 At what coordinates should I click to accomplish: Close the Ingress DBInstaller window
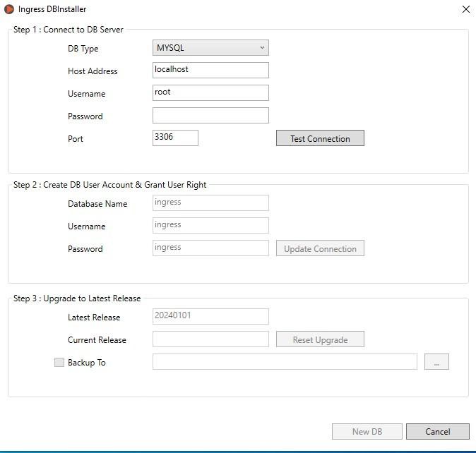[x=466, y=9]
